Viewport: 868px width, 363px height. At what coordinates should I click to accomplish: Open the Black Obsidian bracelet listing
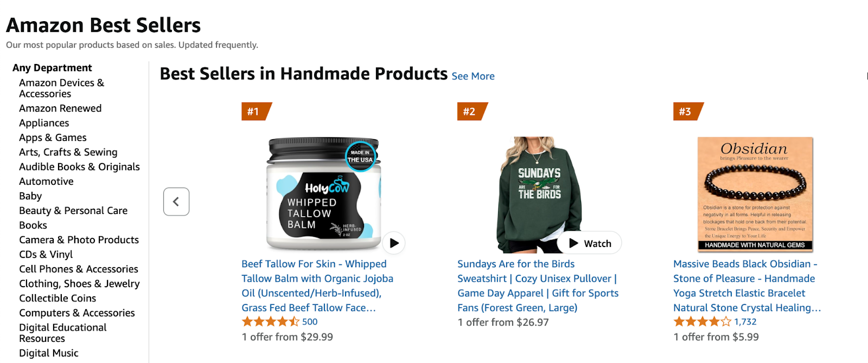745,286
